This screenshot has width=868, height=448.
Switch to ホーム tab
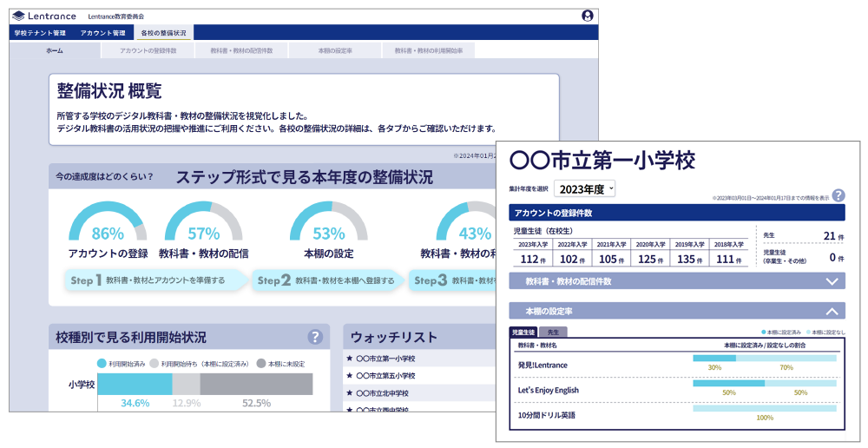click(x=54, y=50)
